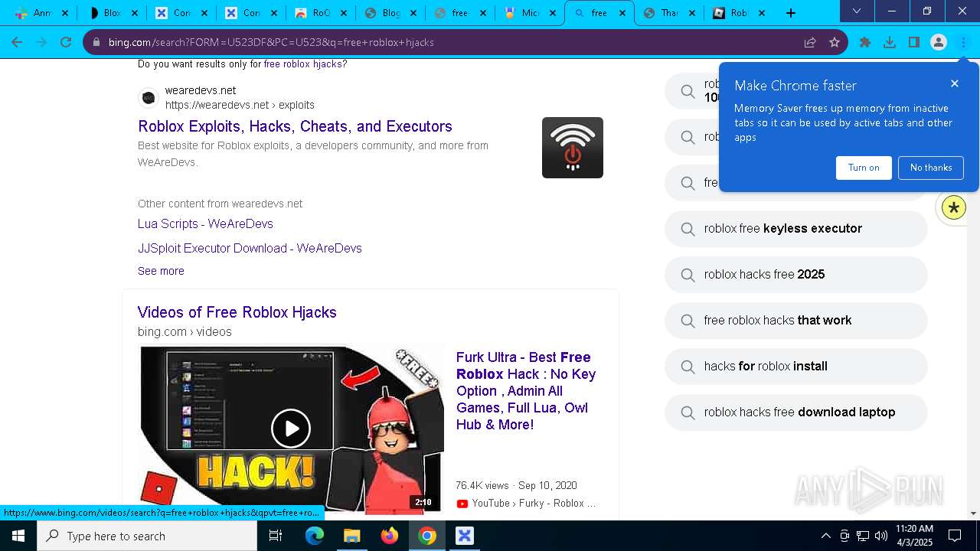Open the X app in taskbar
The height and width of the screenshot is (551, 980).
(465, 536)
